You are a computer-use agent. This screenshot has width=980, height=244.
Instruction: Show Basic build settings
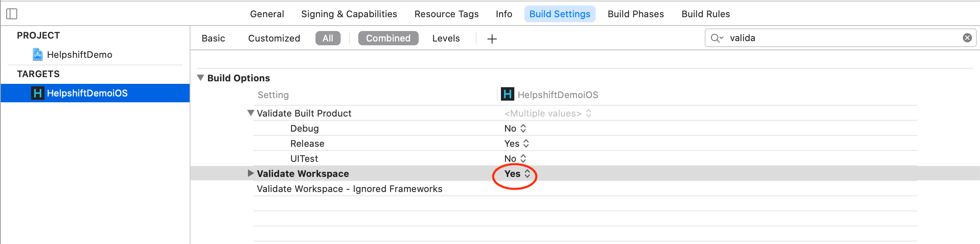(x=213, y=38)
